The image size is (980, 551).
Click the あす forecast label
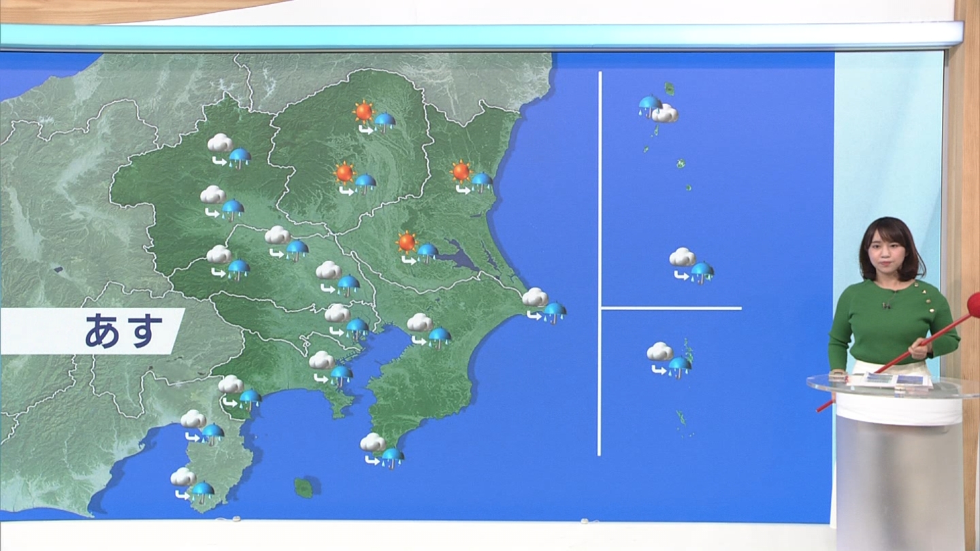(124, 331)
